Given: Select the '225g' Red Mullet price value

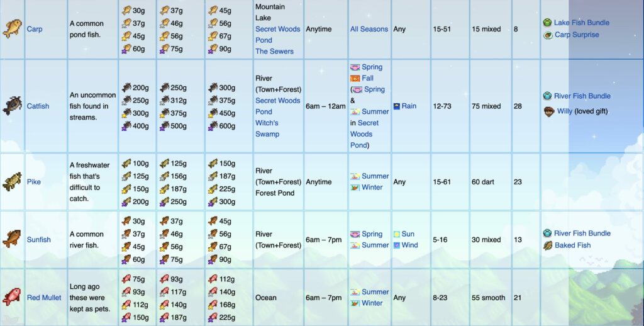Looking at the screenshot, I should pyautogui.click(x=227, y=317).
